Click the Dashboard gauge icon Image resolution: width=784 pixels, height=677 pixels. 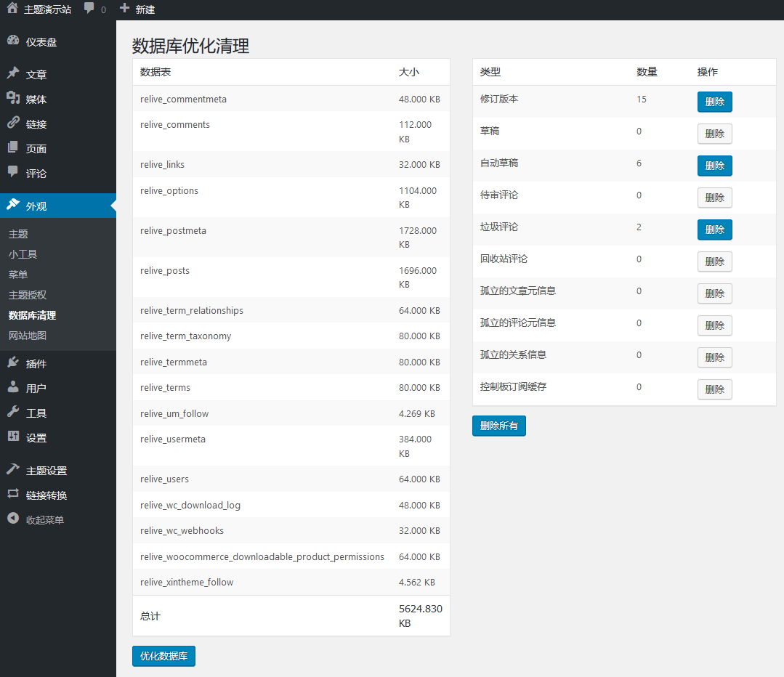(13, 41)
